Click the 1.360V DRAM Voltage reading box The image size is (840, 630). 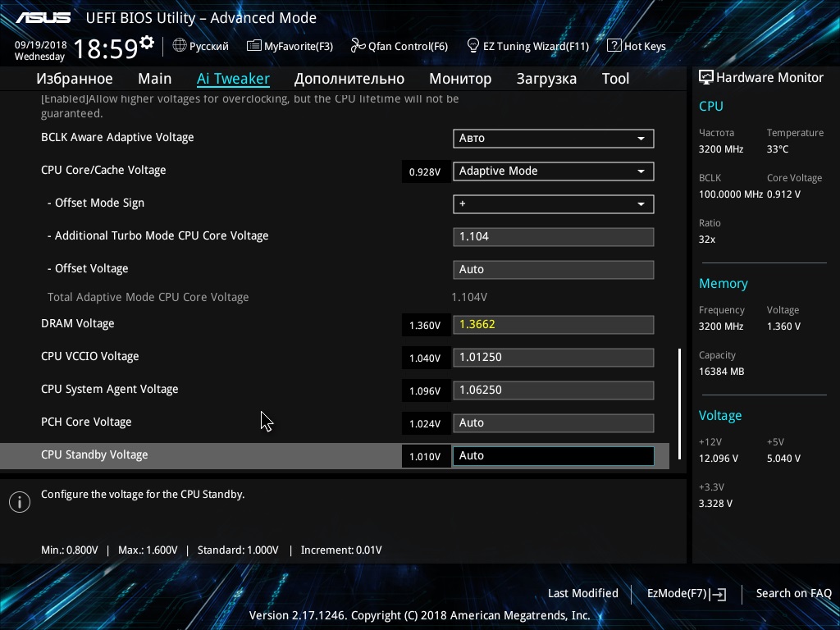point(426,325)
